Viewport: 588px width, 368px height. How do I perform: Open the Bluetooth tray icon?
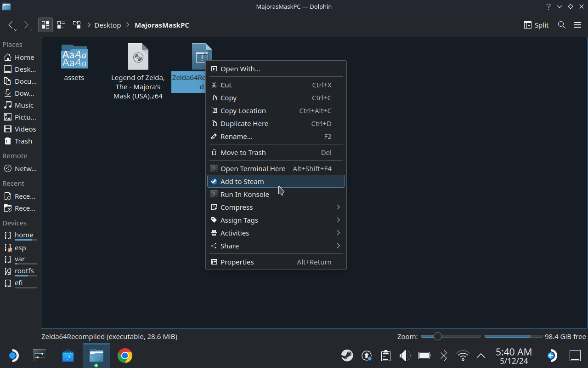tap(444, 356)
